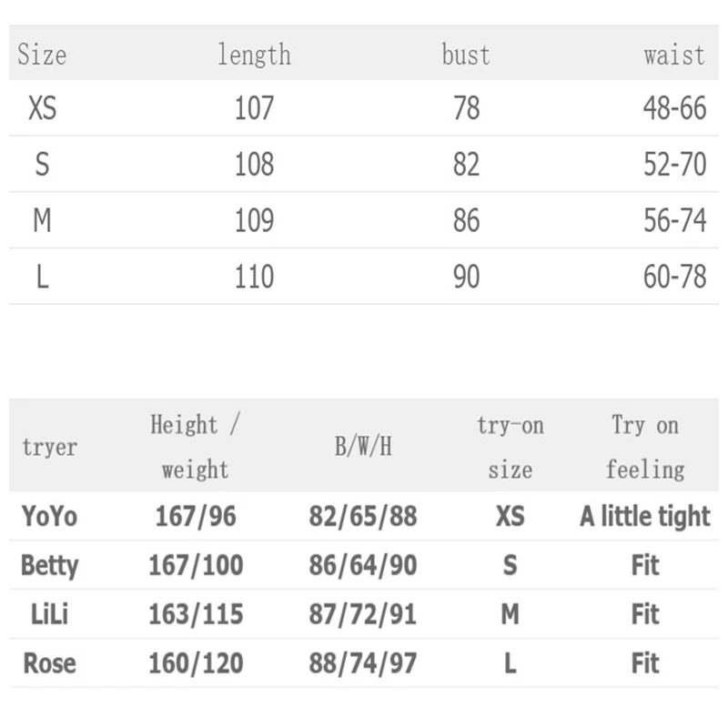Screen dimensions: 728x728
Task: Click the 'Height / weight' header
Action: coord(195,447)
